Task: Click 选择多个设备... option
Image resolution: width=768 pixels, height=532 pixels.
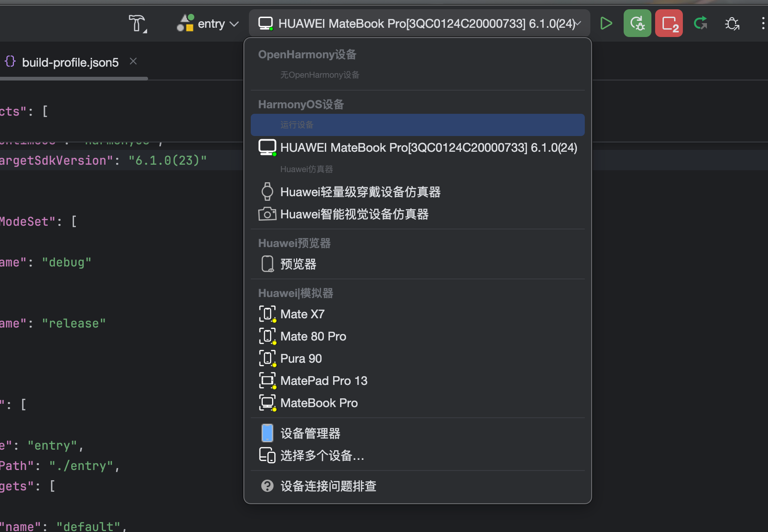Action: point(418,455)
